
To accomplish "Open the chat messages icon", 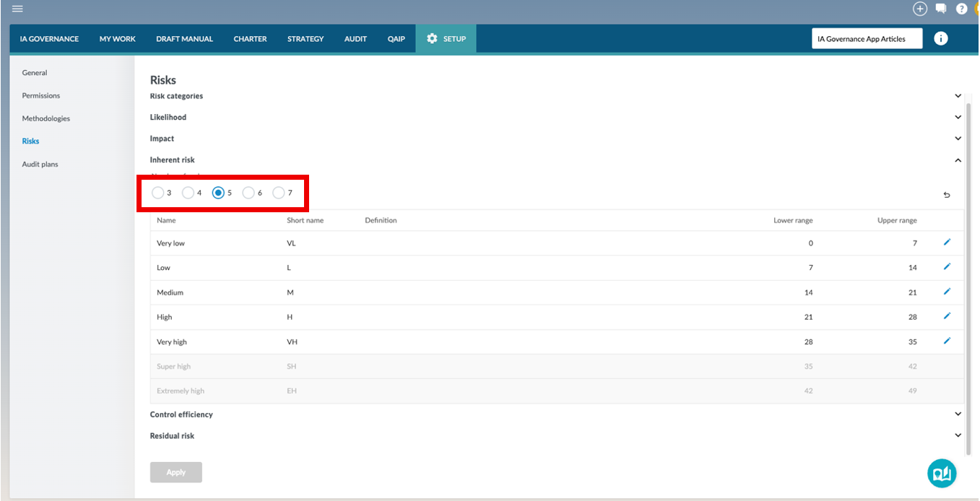I will [x=941, y=9].
